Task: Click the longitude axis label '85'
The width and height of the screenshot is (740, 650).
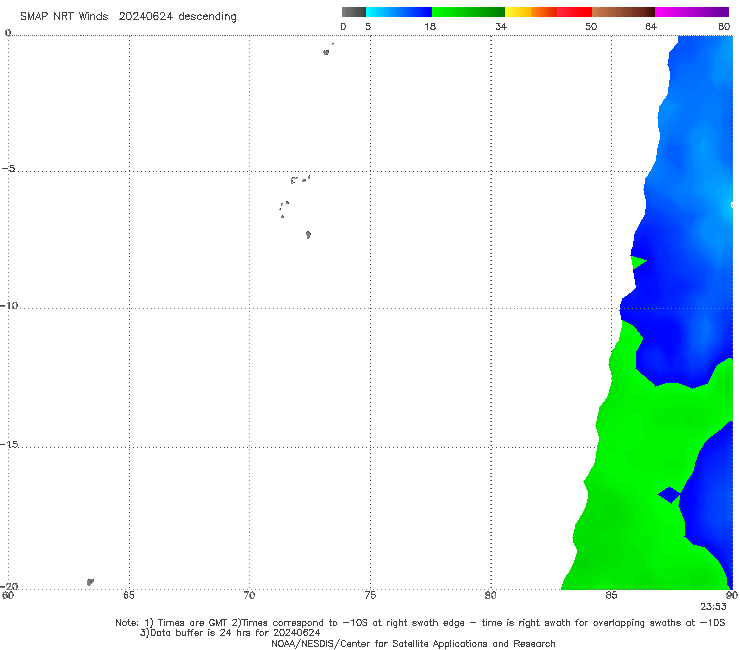Action: pos(611,595)
